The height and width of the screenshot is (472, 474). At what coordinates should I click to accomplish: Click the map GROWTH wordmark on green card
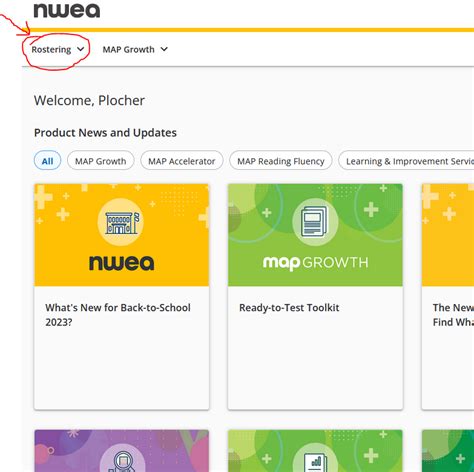pyautogui.click(x=315, y=263)
